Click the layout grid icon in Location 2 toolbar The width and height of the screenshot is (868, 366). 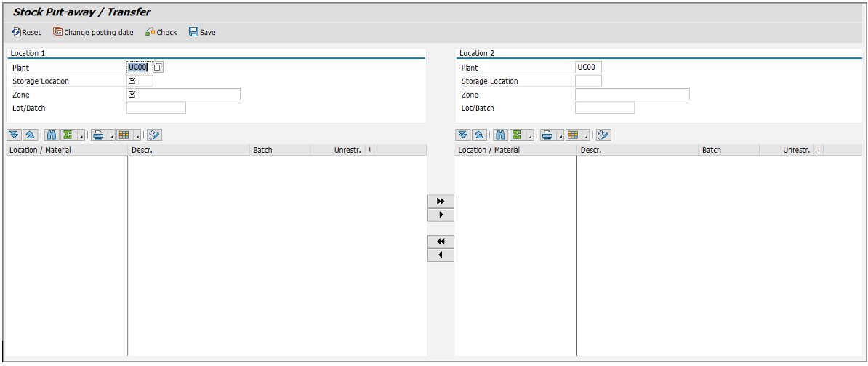point(572,135)
